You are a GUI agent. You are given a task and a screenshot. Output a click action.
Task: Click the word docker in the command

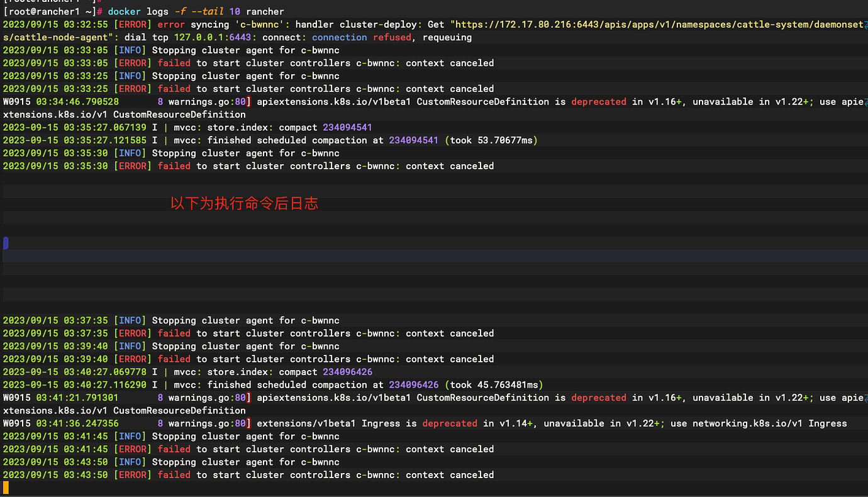pyautogui.click(x=124, y=11)
